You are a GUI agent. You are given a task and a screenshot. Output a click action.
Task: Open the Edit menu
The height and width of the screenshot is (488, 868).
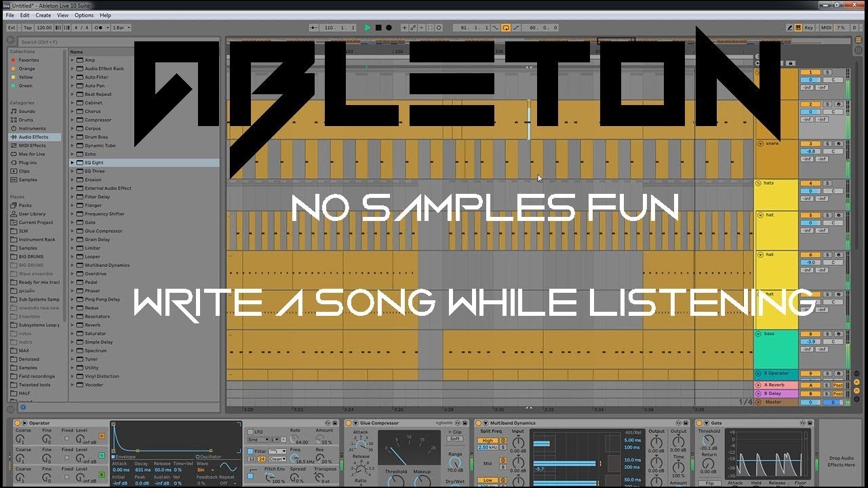[24, 15]
